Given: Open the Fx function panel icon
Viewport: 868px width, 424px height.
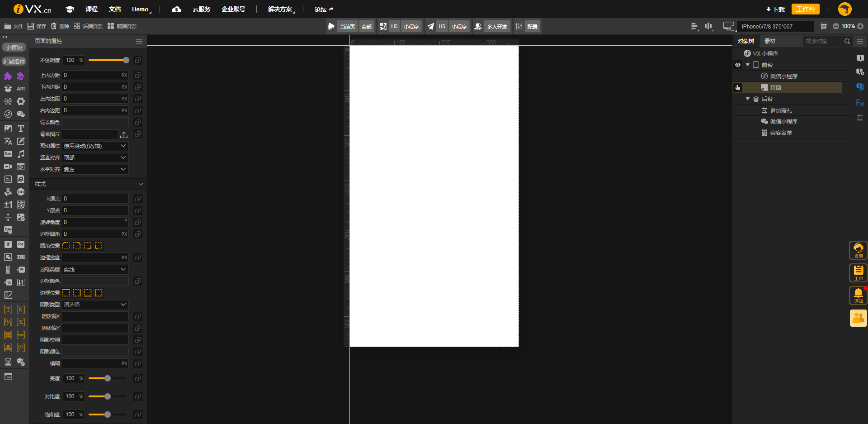Looking at the screenshot, I should point(860,103).
